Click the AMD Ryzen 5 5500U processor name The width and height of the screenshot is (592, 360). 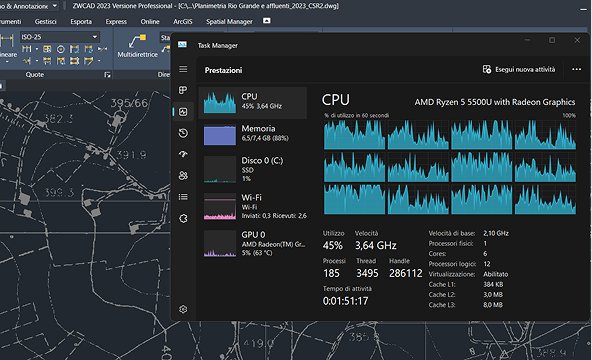pos(495,102)
